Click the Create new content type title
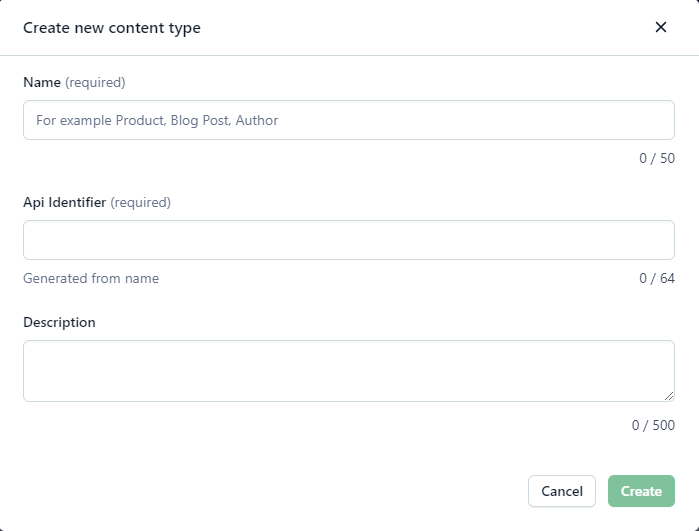This screenshot has height=531, width=699. click(x=112, y=28)
